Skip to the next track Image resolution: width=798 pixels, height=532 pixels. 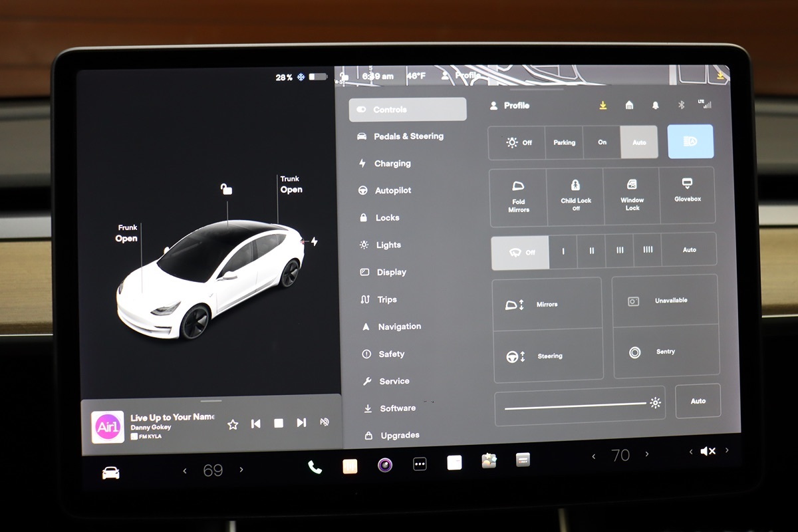click(x=301, y=423)
